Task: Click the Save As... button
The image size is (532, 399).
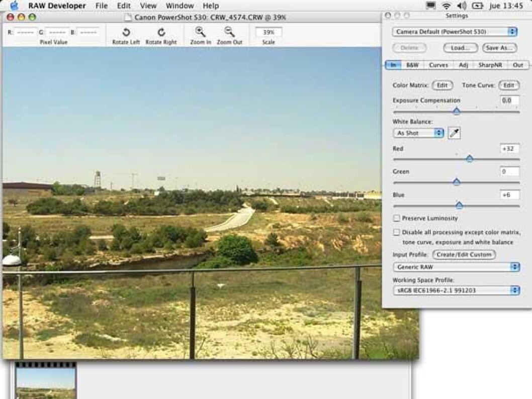Action: pos(499,48)
